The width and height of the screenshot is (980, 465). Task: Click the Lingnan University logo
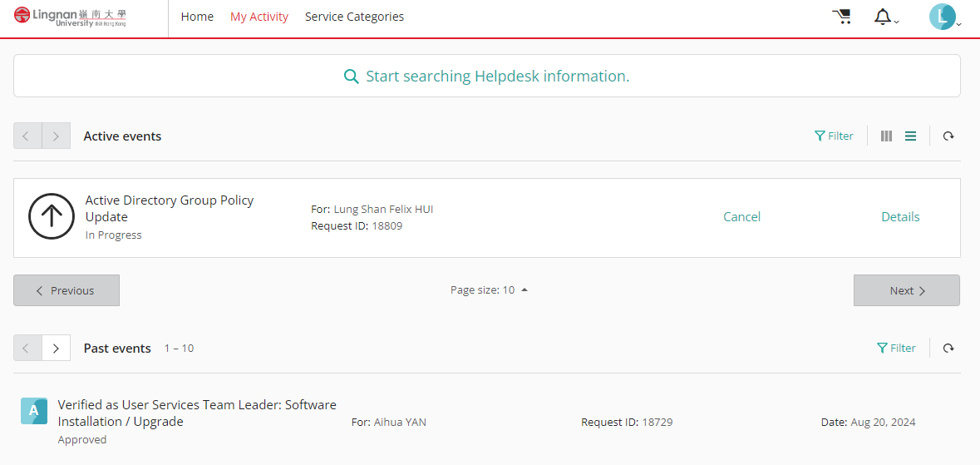click(x=70, y=17)
